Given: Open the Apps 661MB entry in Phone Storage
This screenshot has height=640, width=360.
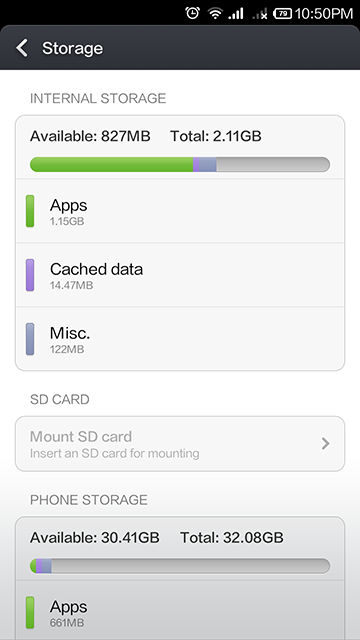Looking at the screenshot, I should (x=180, y=611).
